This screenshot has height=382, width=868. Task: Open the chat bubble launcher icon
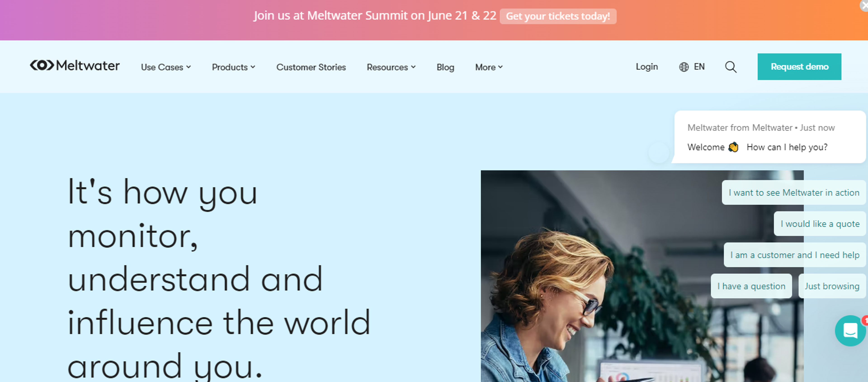850,330
